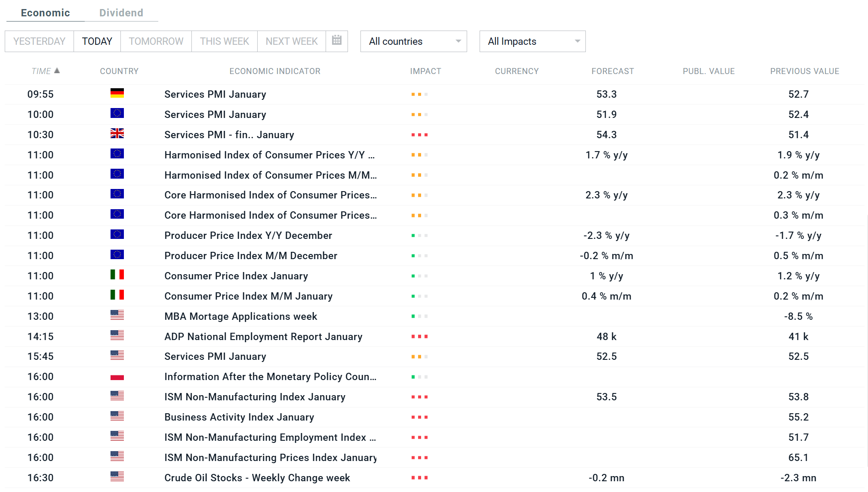Select the THIS WEEK filter
Image resolution: width=868 pixels, height=492 pixels.
(x=224, y=41)
